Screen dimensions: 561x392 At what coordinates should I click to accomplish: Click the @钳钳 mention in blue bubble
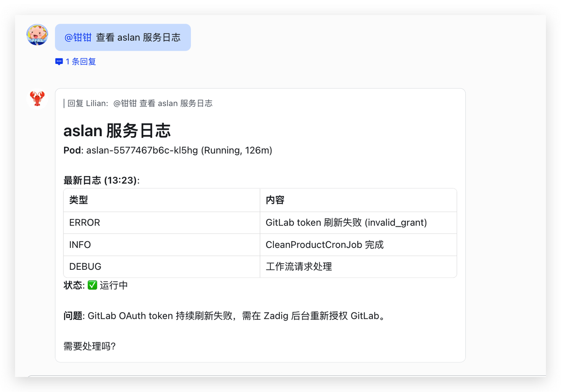[78, 38]
